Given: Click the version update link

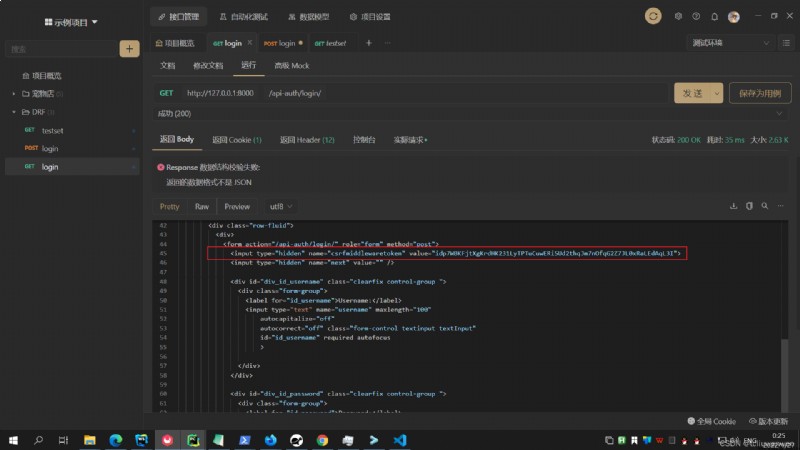Looking at the screenshot, I should click(x=768, y=421).
